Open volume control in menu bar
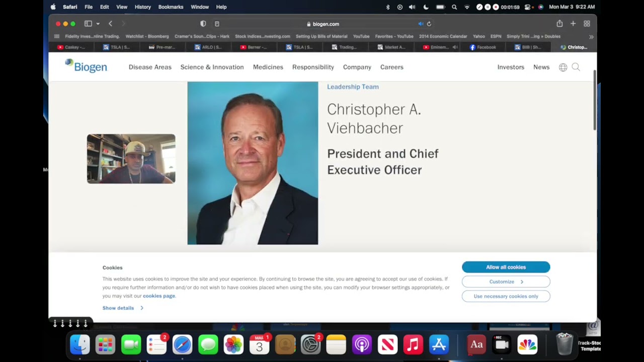The height and width of the screenshot is (362, 644). (x=412, y=7)
